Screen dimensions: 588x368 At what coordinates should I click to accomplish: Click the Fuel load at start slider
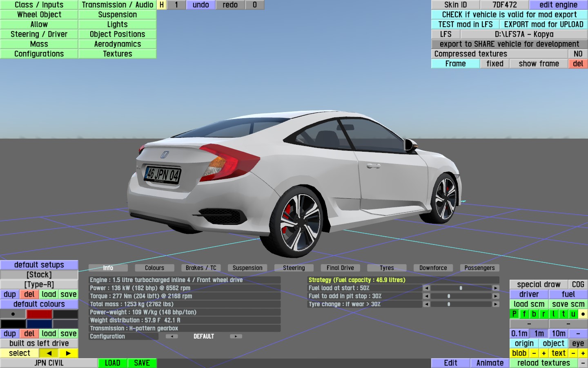click(x=461, y=288)
